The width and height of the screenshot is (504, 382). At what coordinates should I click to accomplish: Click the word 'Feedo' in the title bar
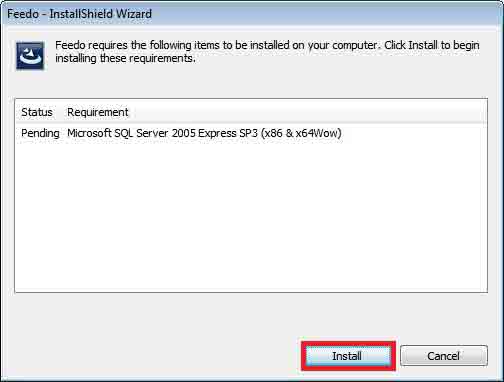[x=23, y=14]
